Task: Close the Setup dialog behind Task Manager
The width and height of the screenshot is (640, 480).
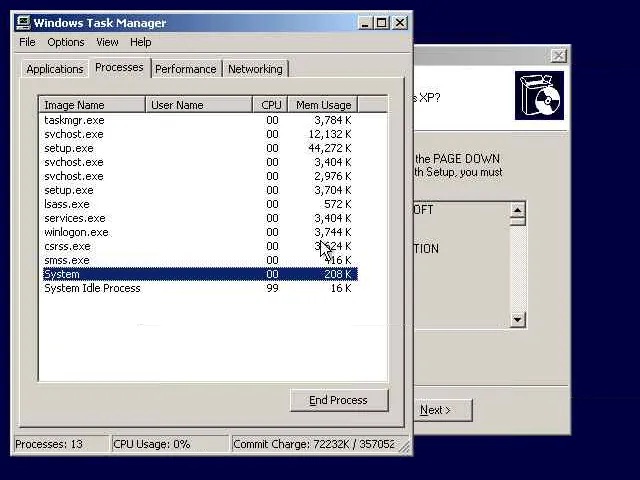Action: [x=559, y=56]
